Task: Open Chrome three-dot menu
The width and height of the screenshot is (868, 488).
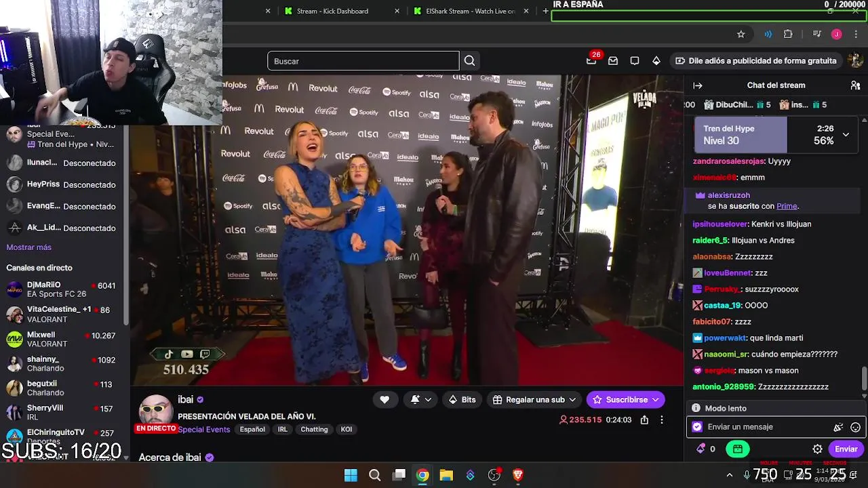Action: [854, 34]
